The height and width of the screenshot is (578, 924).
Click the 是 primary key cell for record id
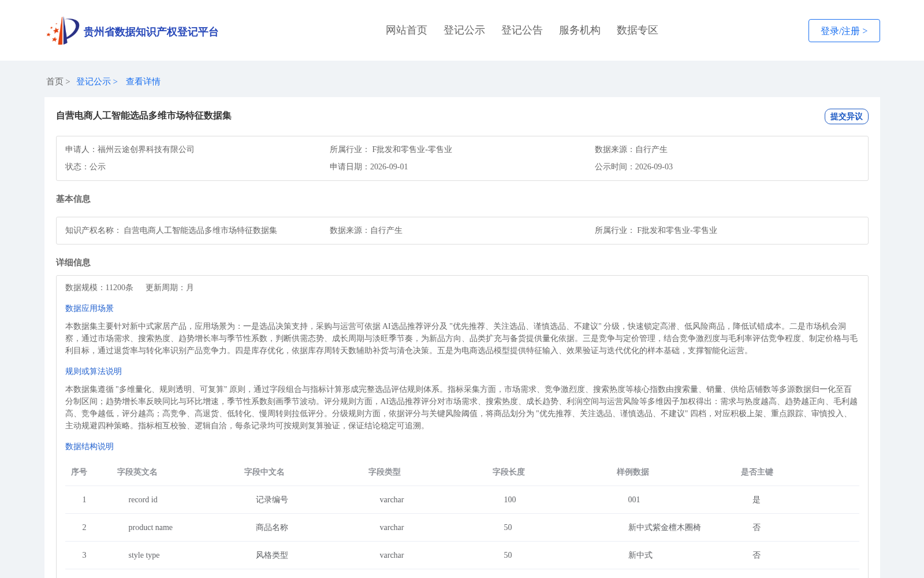tap(757, 499)
